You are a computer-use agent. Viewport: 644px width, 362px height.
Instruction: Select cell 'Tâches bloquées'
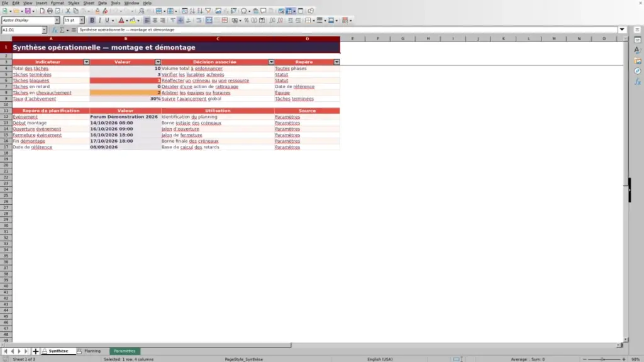click(x=51, y=81)
